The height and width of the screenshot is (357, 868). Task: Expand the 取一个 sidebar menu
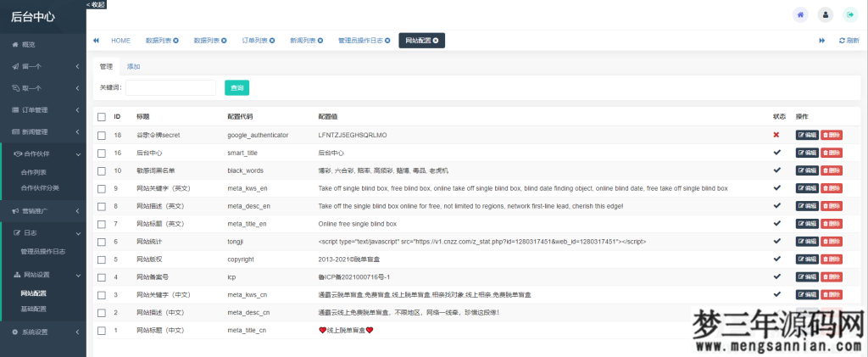(x=43, y=88)
